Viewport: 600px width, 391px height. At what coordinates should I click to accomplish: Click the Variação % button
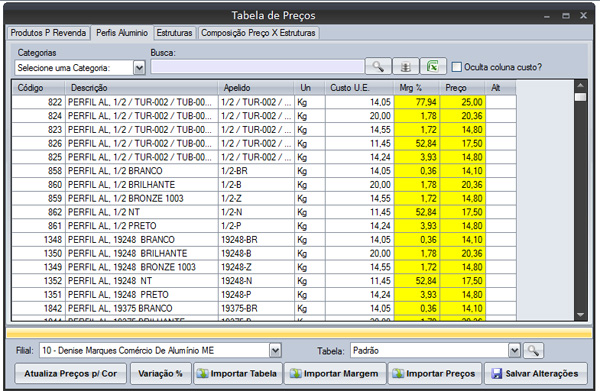click(x=160, y=373)
